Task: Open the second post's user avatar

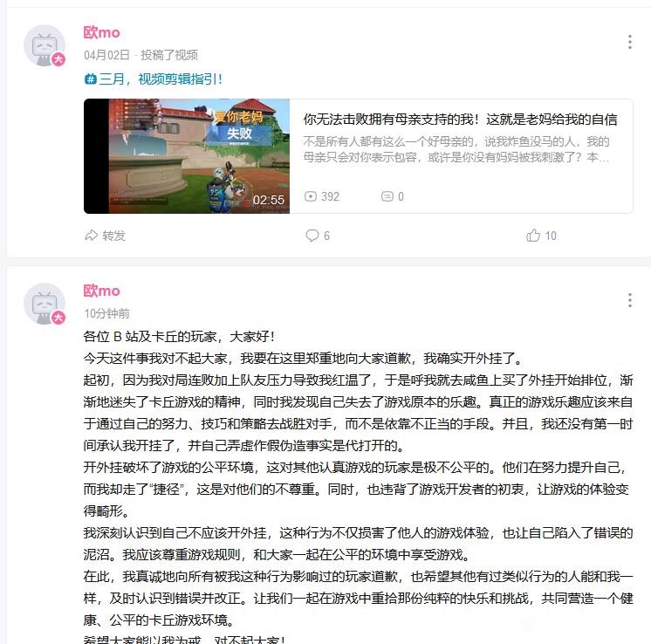Action: click(45, 304)
